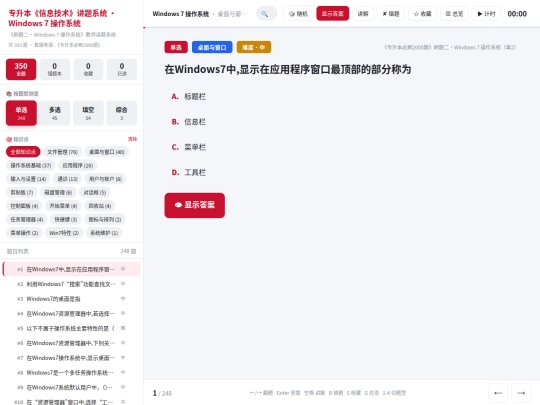540x405 pixels.
Task: Open question #6 in the question list
Action: tap(72, 343)
